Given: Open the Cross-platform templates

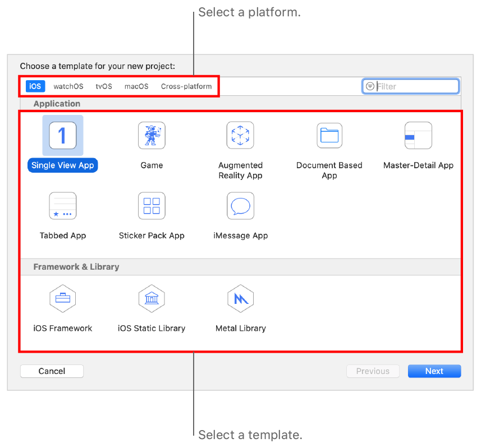Looking at the screenshot, I should 186,86.
